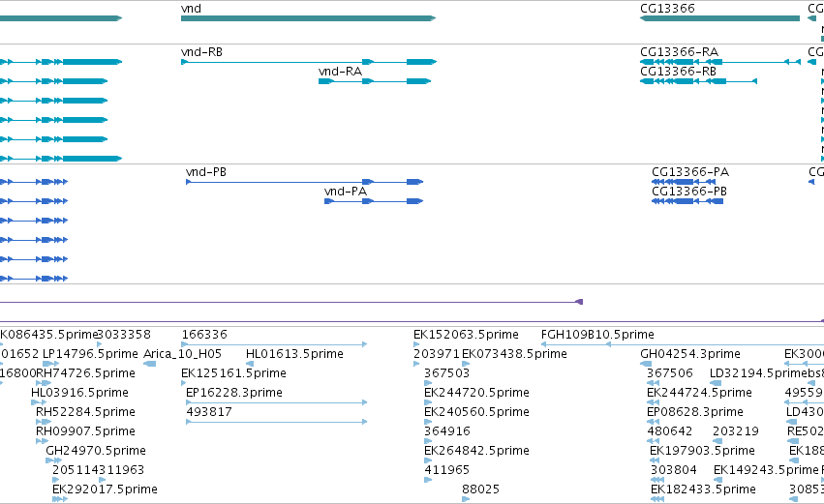
Task: Click the CG13366 gene label
Action: [x=667, y=9]
